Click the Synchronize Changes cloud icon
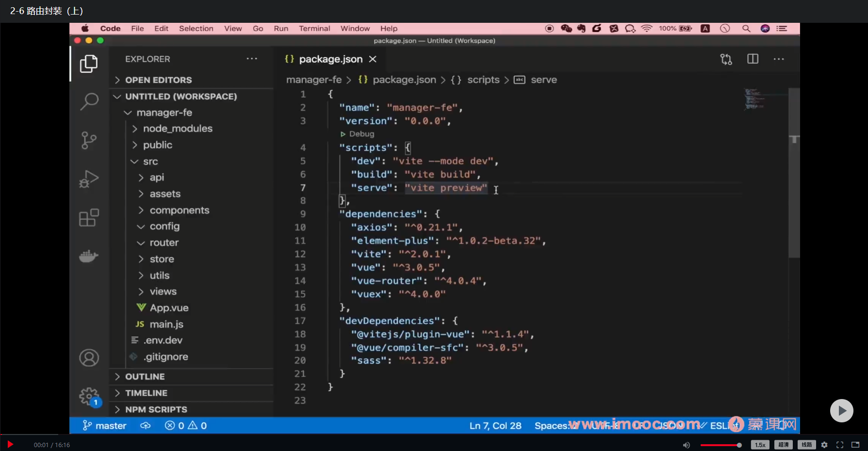This screenshot has width=868, height=451. 145,426
